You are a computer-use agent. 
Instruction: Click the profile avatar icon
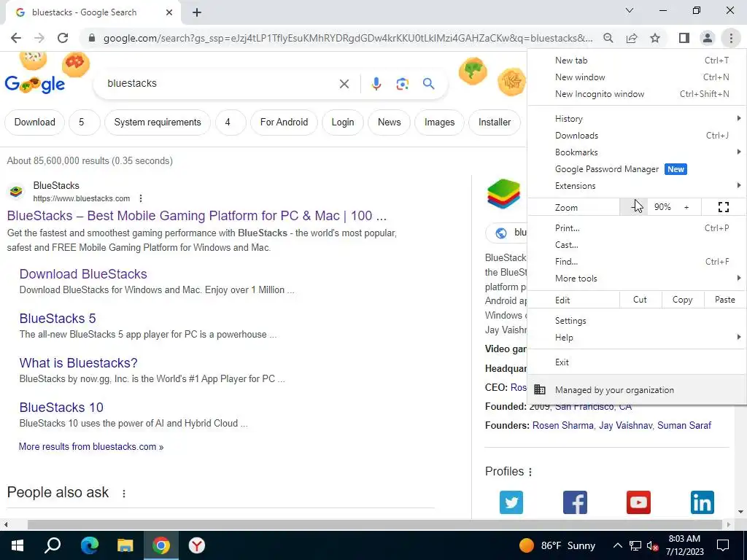click(708, 38)
